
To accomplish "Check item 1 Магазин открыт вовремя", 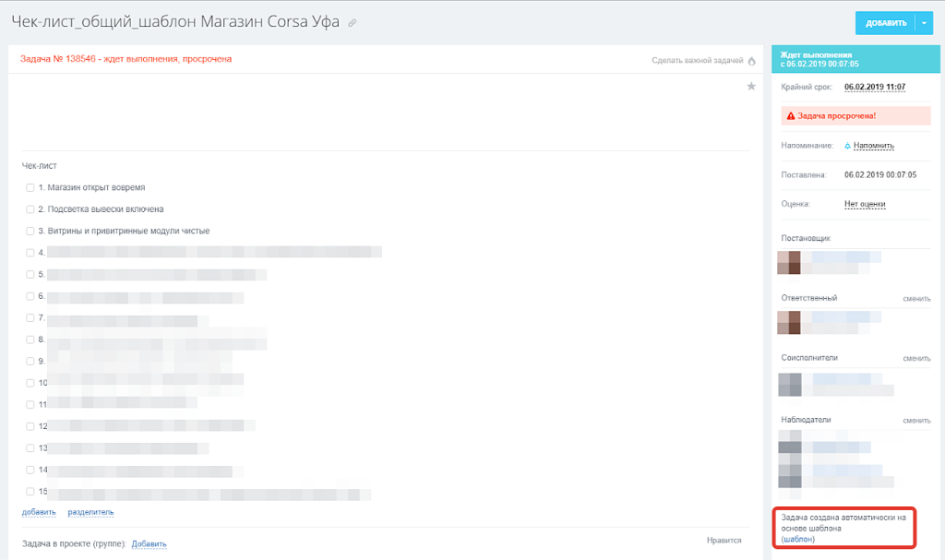I will pyautogui.click(x=30, y=187).
